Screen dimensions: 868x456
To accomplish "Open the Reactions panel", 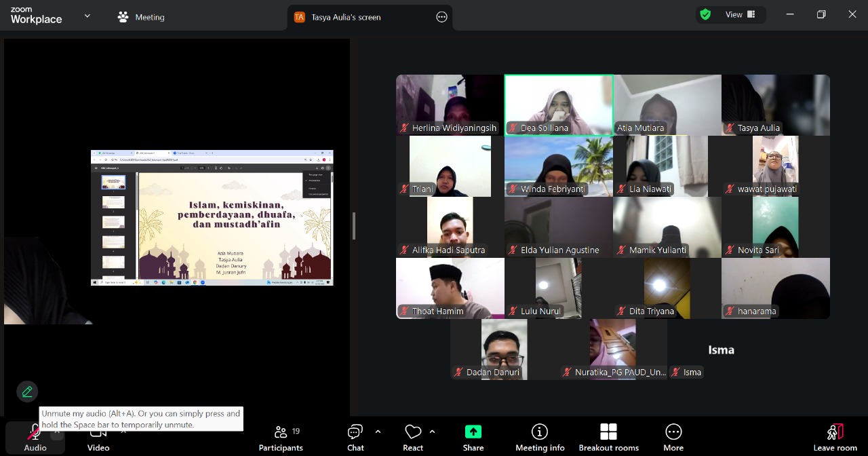I will point(413,438).
